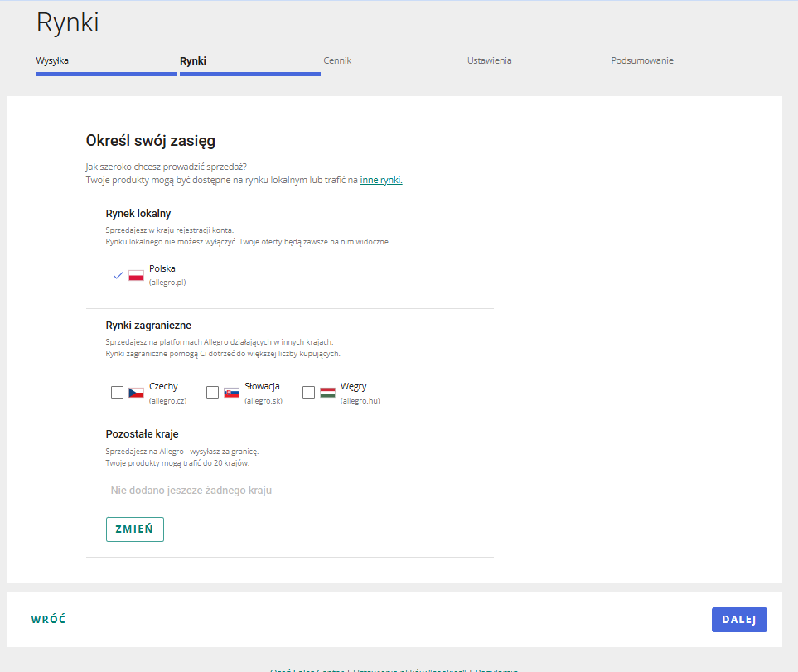
Task: Go back to the Wysyłka step tab
Action: pos(52,60)
